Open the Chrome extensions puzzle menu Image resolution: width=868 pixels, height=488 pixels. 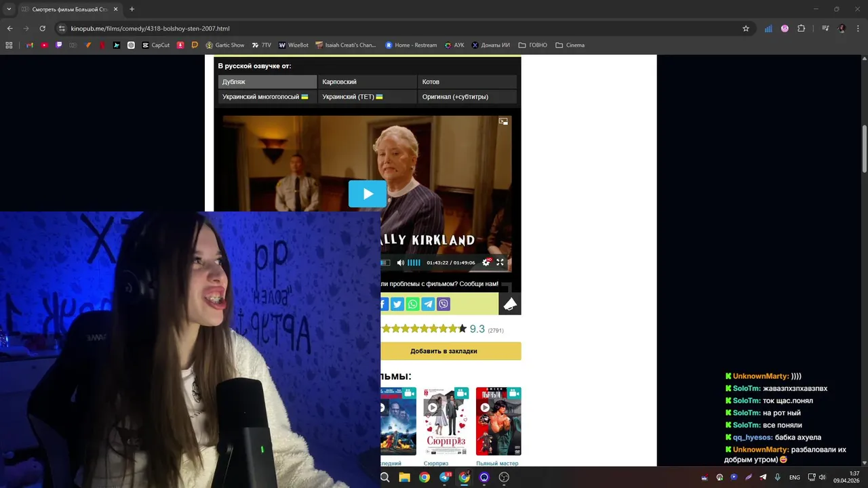tap(802, 28)
